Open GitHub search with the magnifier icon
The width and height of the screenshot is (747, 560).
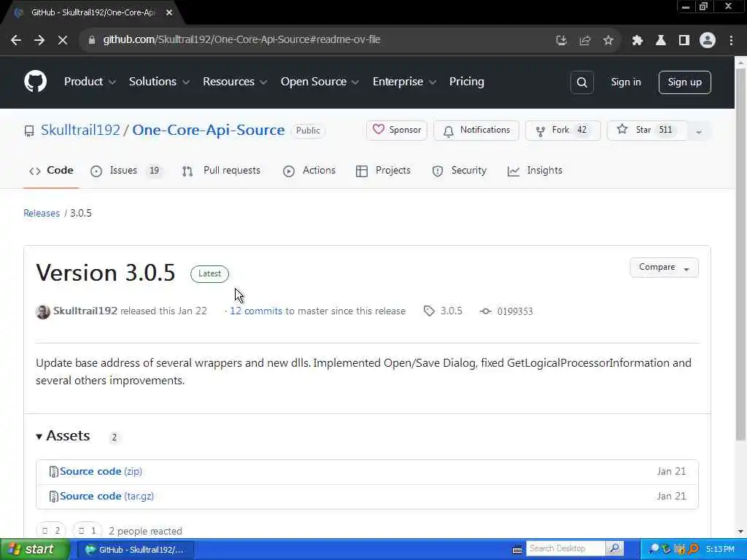click(x=581, y=82)
